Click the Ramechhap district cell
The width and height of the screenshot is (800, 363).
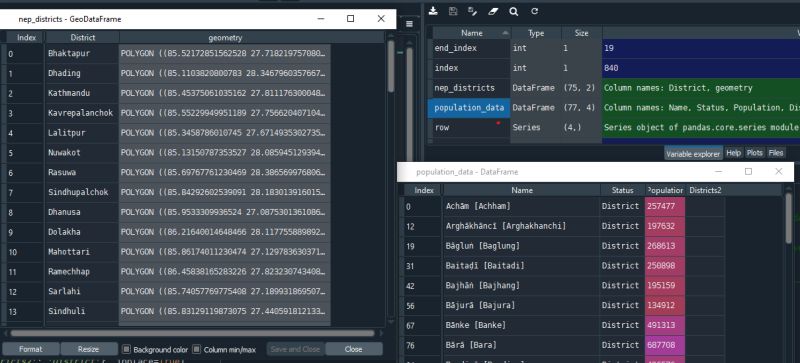click(82, 272)
